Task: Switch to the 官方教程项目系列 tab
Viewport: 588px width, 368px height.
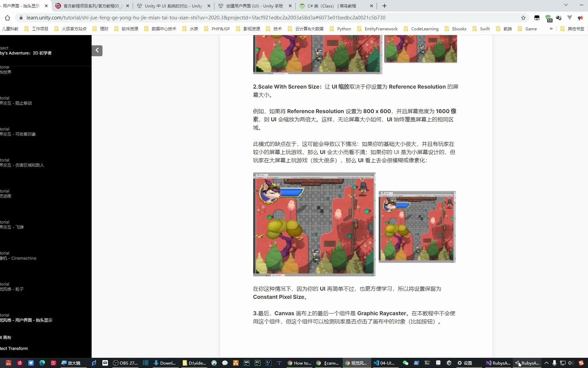Action: click(x=93, y=6)
